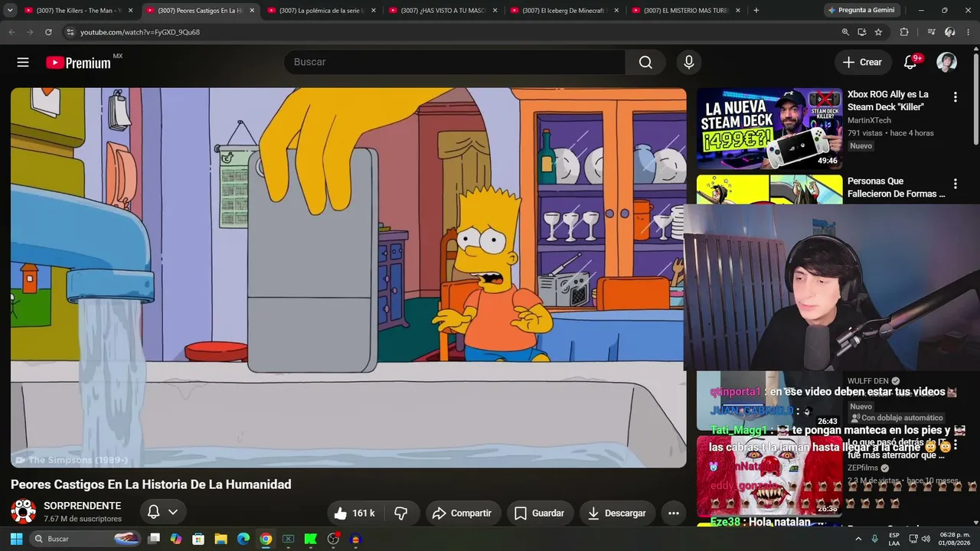980x551 pixels.
Task: Start voice search with the microphone
Action: pos(689,62)
